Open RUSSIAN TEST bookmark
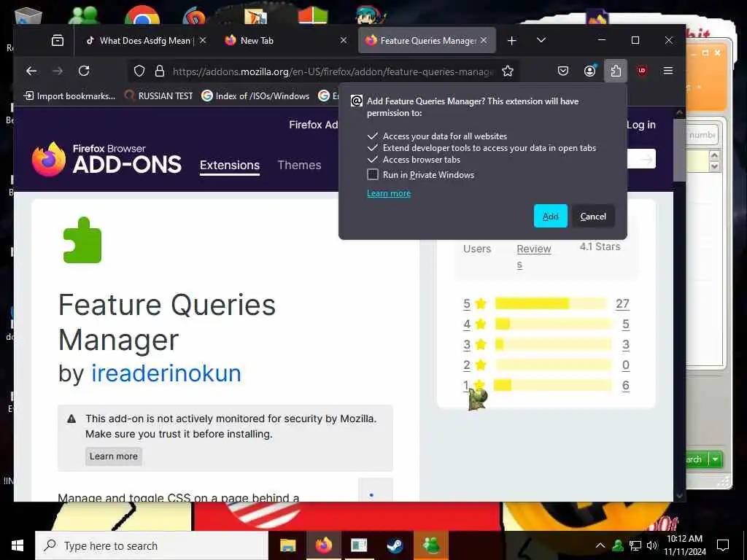This screenshot has height=560, width=747. [x=158, y=96]
